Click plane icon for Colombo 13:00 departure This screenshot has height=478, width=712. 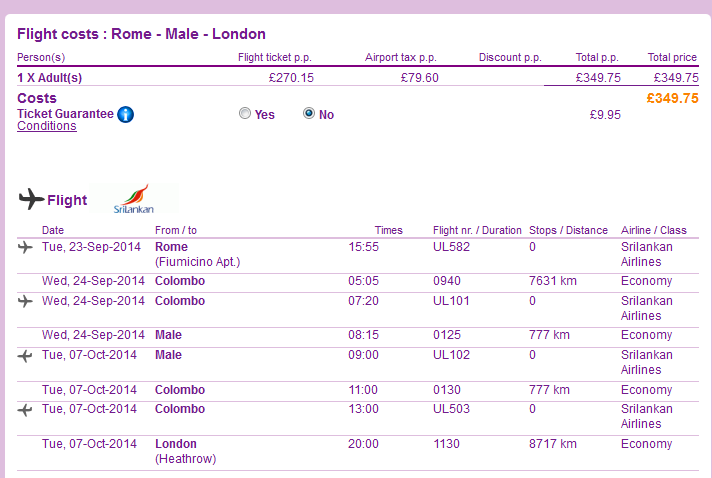[25, 410]
